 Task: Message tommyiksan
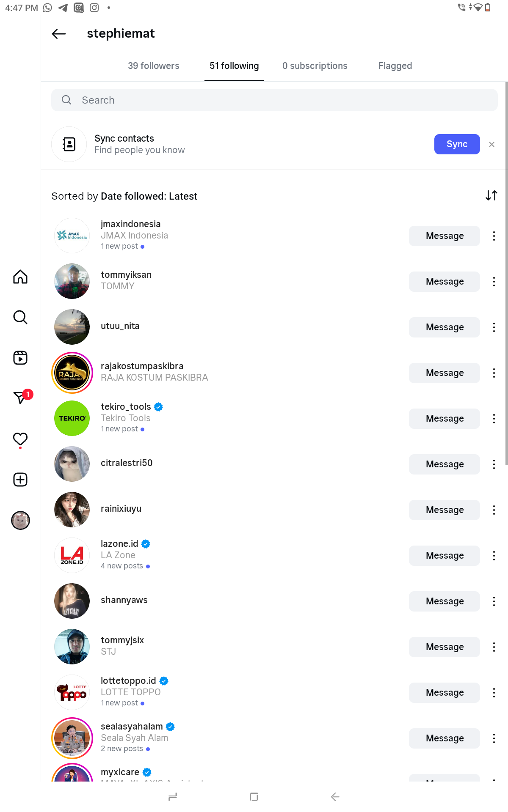pos(444,282)
